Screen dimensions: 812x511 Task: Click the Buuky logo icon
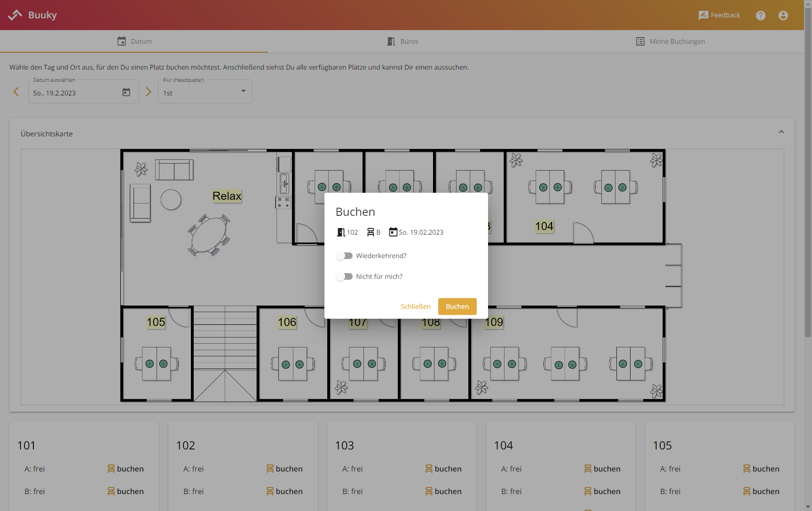pyautogui.click(x=15, y=15)
